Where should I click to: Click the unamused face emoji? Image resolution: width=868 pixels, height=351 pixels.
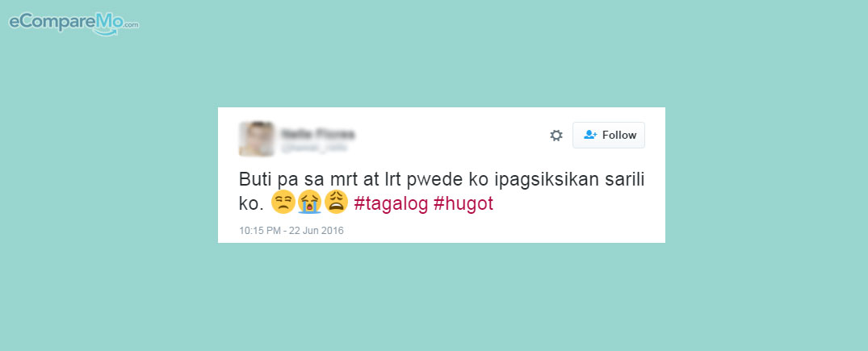coord(283,202)
